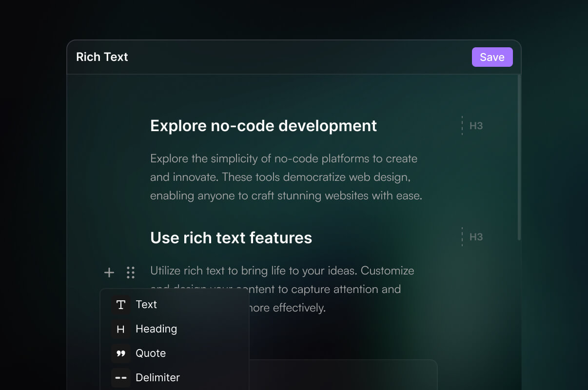Click the "Rich Text" panel title
Image resolution: width=588 pixels, height=390 pixels.
[102, 57]
